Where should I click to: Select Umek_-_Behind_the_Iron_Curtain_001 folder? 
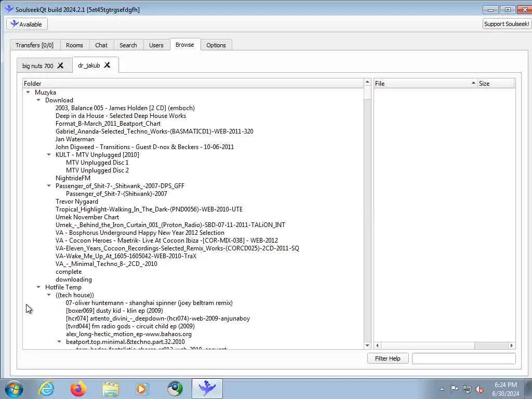coord(170,225)
